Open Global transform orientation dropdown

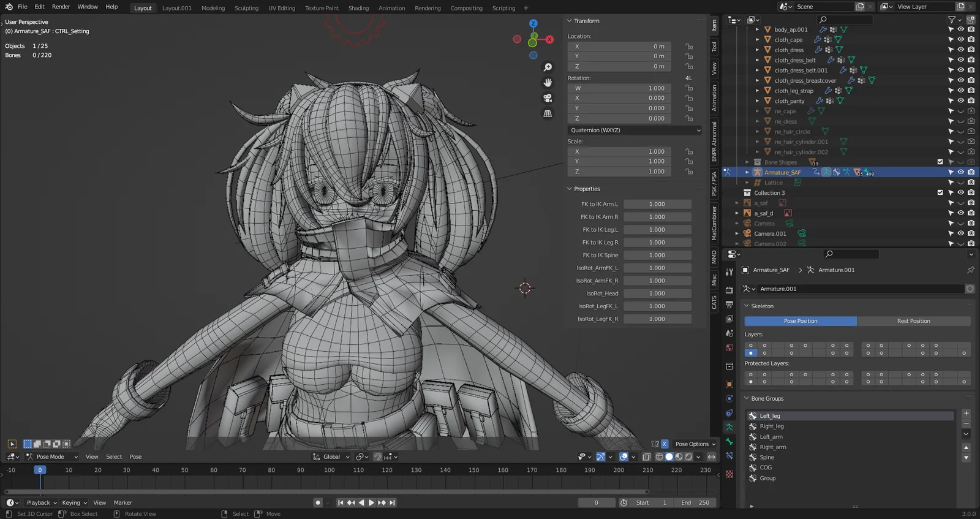point(331,456)
